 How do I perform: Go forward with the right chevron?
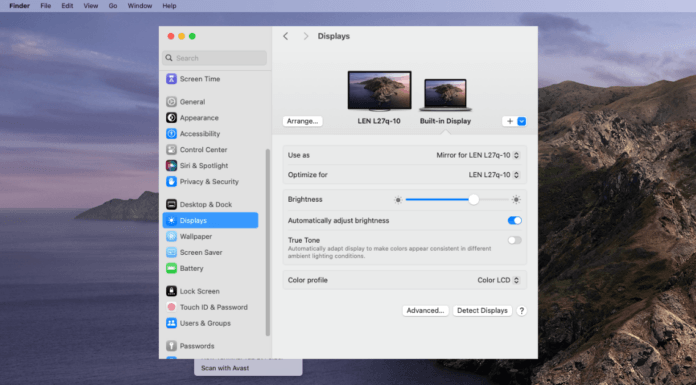pos(305,36)
